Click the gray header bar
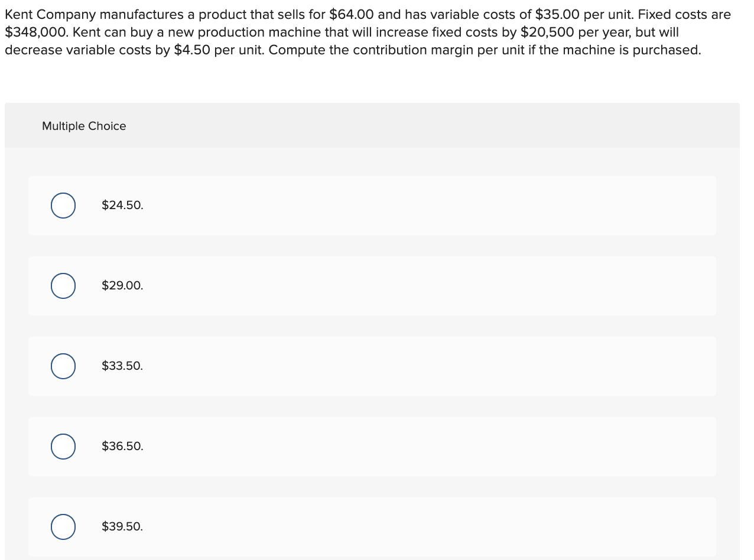The width and height of the screenshot is (754, 560). pos(372,125)
